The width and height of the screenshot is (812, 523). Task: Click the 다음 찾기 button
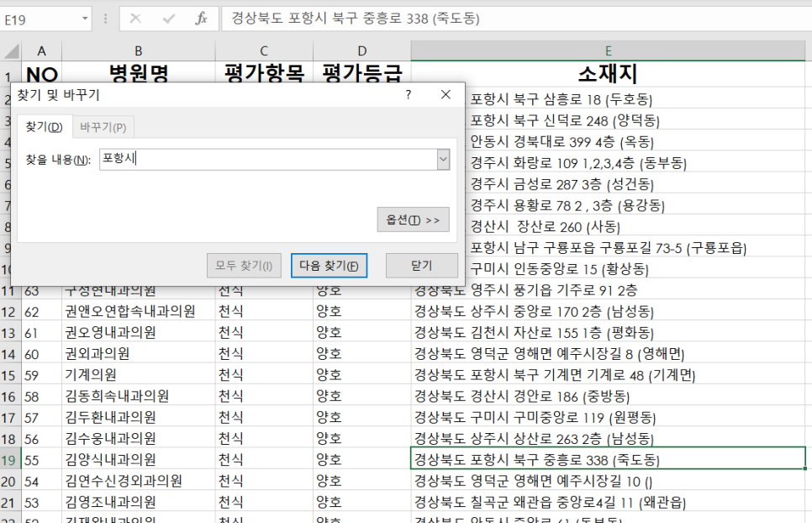tap(330, 266)
